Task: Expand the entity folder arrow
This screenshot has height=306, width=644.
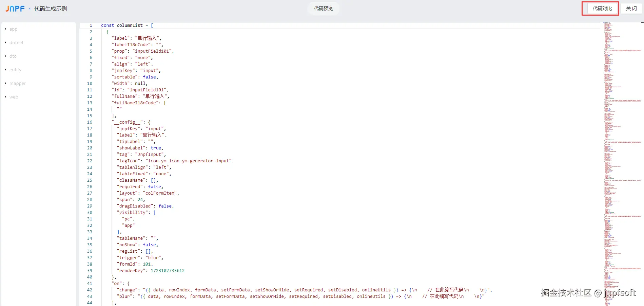Action: (x=5, y=70)
